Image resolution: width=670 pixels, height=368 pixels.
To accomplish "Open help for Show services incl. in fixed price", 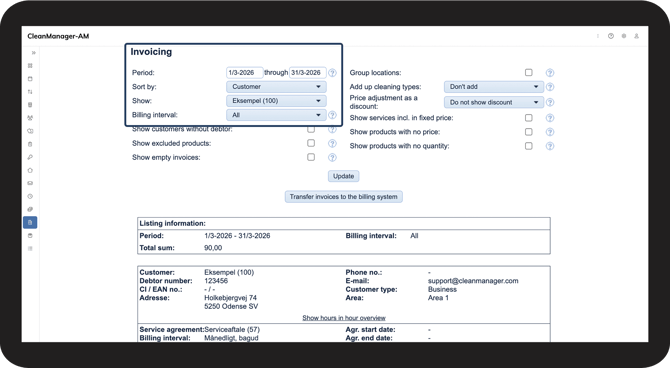I will tap(550, 118).
